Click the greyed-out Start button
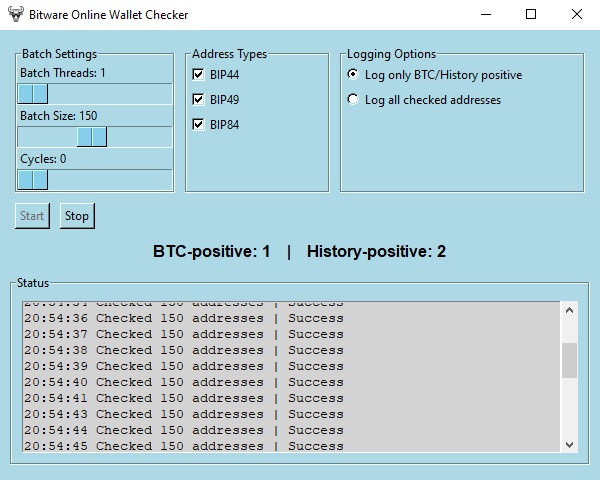This screenshot has width=600, height=480. 32,216
